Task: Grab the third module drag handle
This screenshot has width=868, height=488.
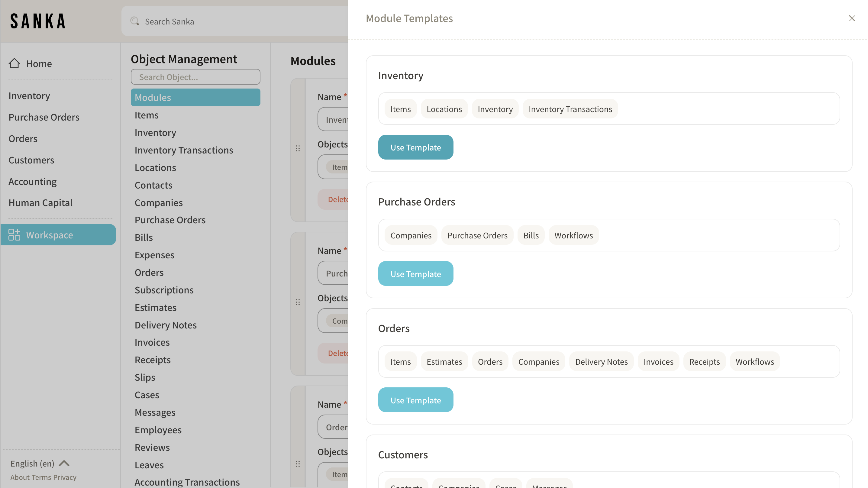Action: point(298,464)
